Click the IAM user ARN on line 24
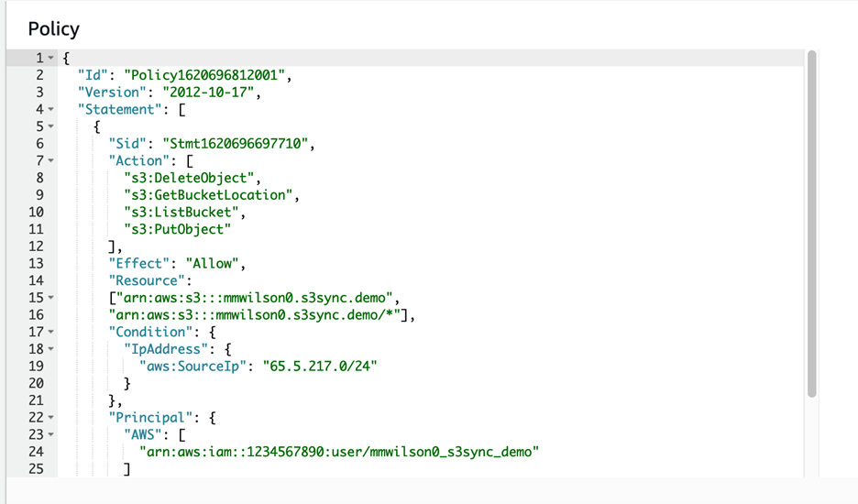The width and height of the screenshot is (858, 504). [x=339, y=452]
